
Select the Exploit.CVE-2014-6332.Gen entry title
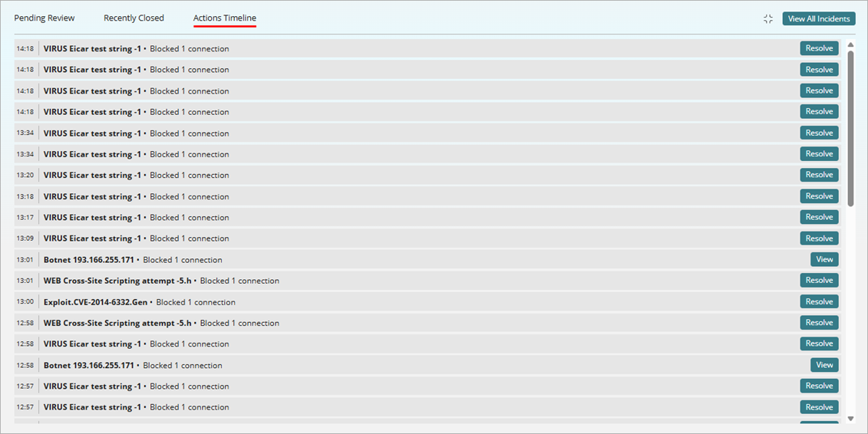(x=95, y=302)
